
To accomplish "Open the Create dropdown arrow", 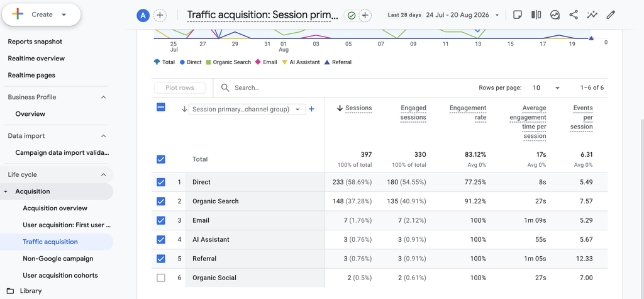I will [x=64, y=14].
